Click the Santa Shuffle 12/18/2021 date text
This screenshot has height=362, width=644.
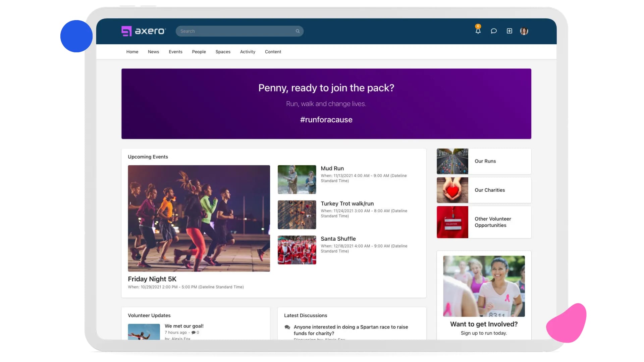(364, 249)
